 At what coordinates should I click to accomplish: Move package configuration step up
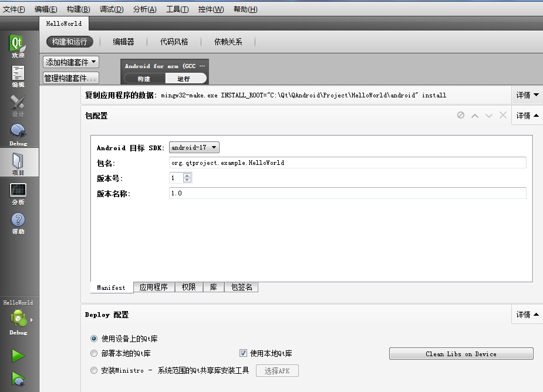[x=475, y=116]
